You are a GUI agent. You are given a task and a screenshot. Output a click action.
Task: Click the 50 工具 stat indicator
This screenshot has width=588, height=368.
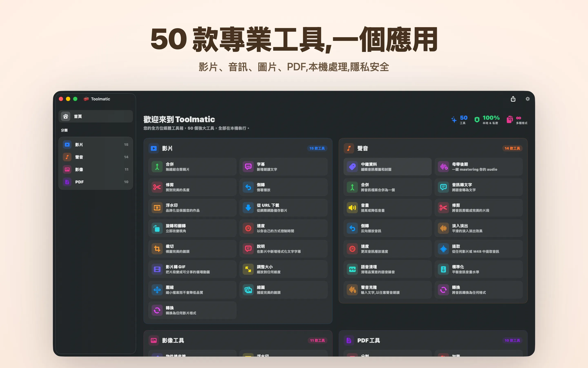tap(459, 120)
